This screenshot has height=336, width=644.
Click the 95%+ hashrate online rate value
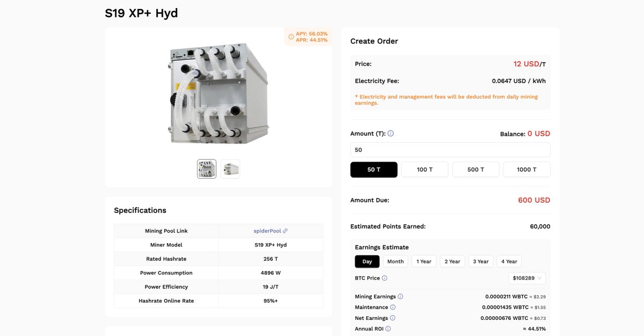pyautogui.click(x=270, y=301)
